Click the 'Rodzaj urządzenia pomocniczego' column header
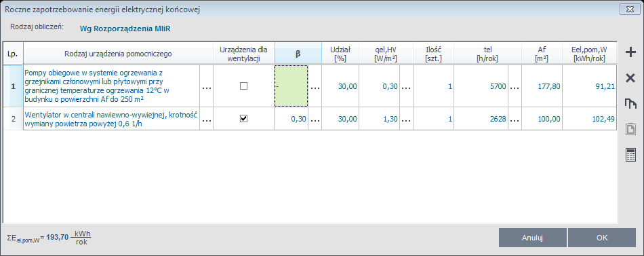Screen dimensions: 644x256 pos(118,53)
